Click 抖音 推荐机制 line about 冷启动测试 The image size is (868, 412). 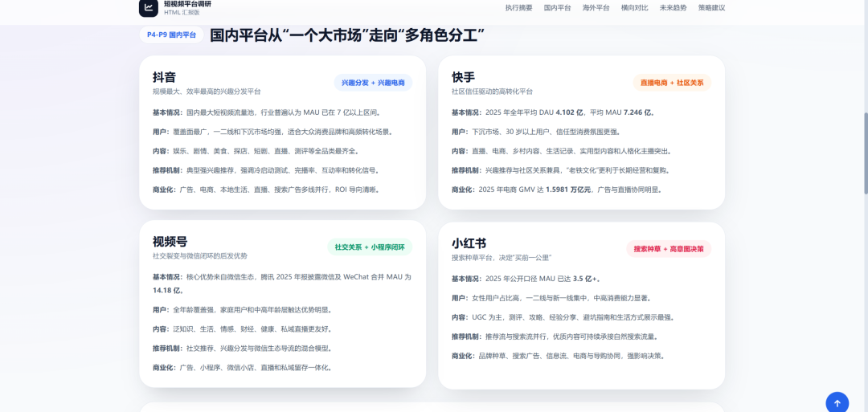267,169
